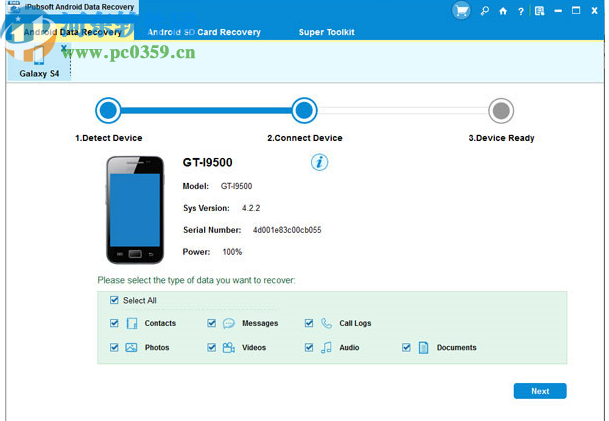Open the feedback notes icon
The height and width of the screenshot is (421, 609).
(539, 11)
